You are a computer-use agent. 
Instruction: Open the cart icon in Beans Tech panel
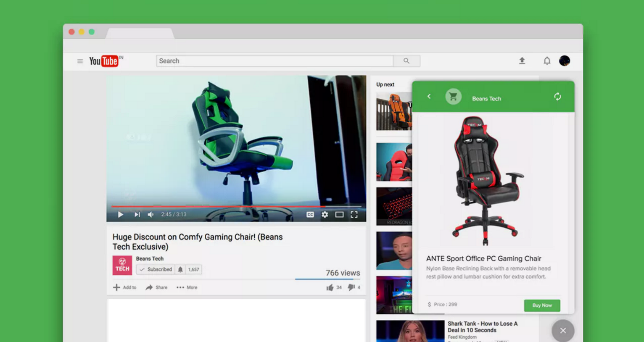point(453,96)
